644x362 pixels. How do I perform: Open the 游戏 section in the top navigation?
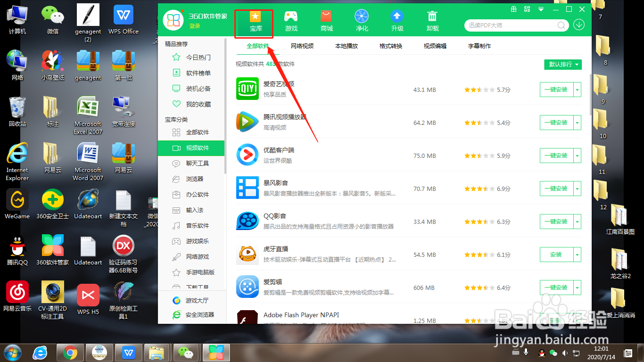pyautogui.click(x=291, y=20)
